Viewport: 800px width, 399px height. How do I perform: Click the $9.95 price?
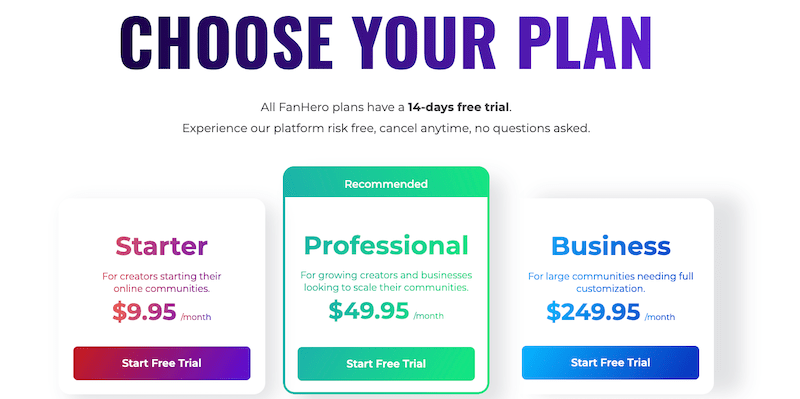click(x=144, y=312)
